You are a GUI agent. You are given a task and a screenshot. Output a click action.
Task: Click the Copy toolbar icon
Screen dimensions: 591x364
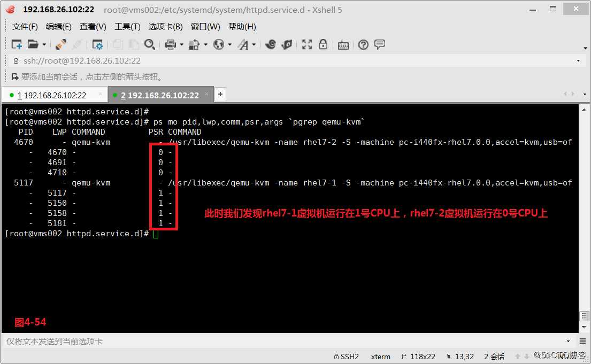(x=118, y=44)
